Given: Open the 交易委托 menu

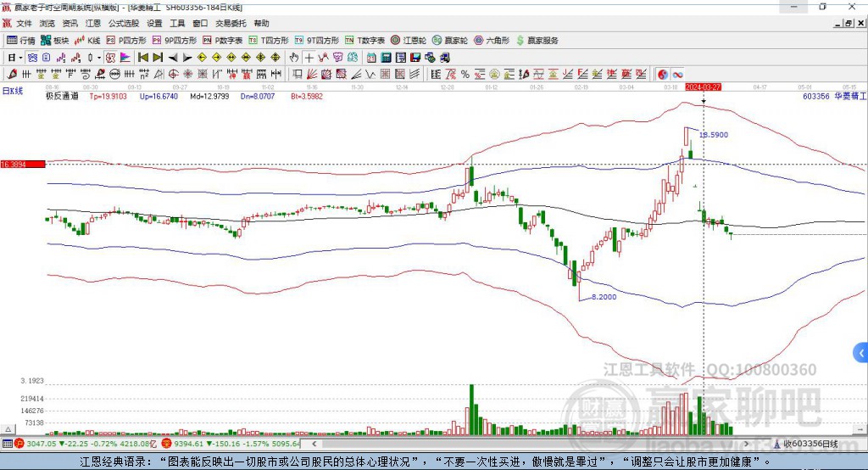Looking at the screenshot, I should point(231,23).
